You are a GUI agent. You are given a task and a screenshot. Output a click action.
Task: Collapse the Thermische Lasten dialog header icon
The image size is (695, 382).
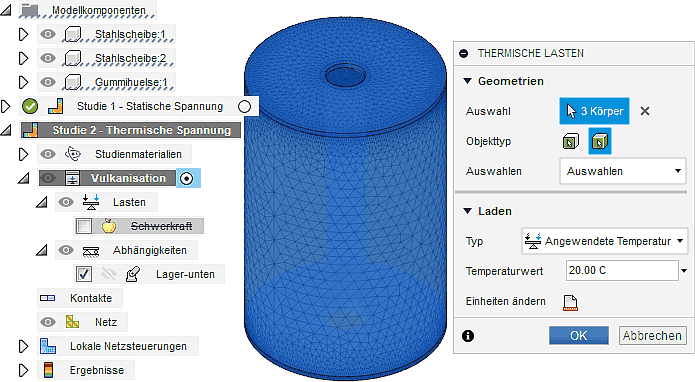[464, 54]
